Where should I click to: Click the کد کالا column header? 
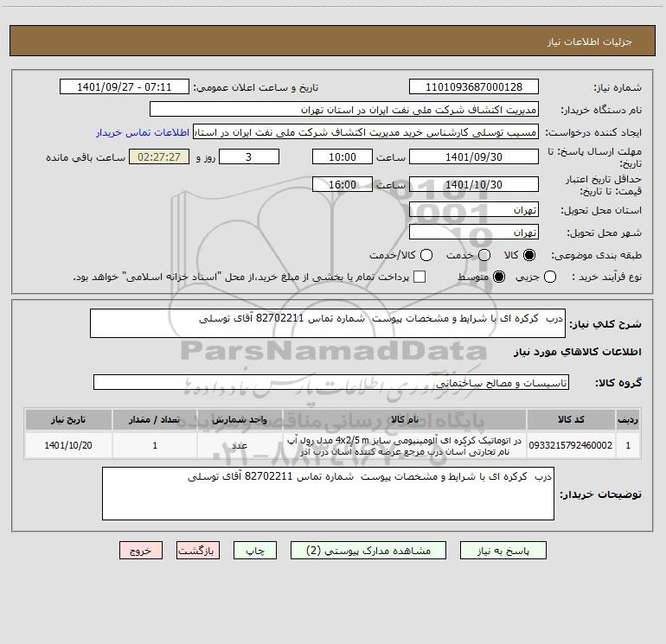pyautogui.click(x=571, y=419)
